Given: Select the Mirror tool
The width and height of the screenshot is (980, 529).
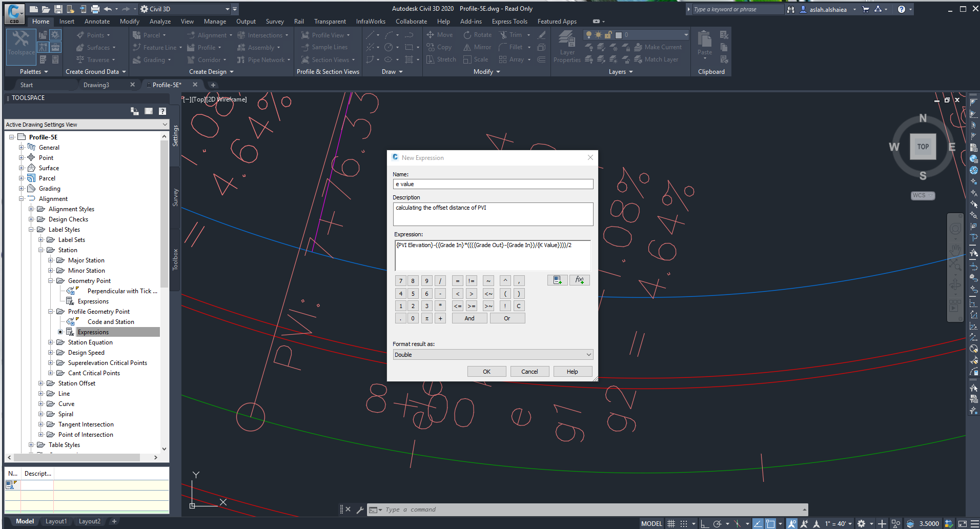Looking at the screenshot, I should click(477, 47).
